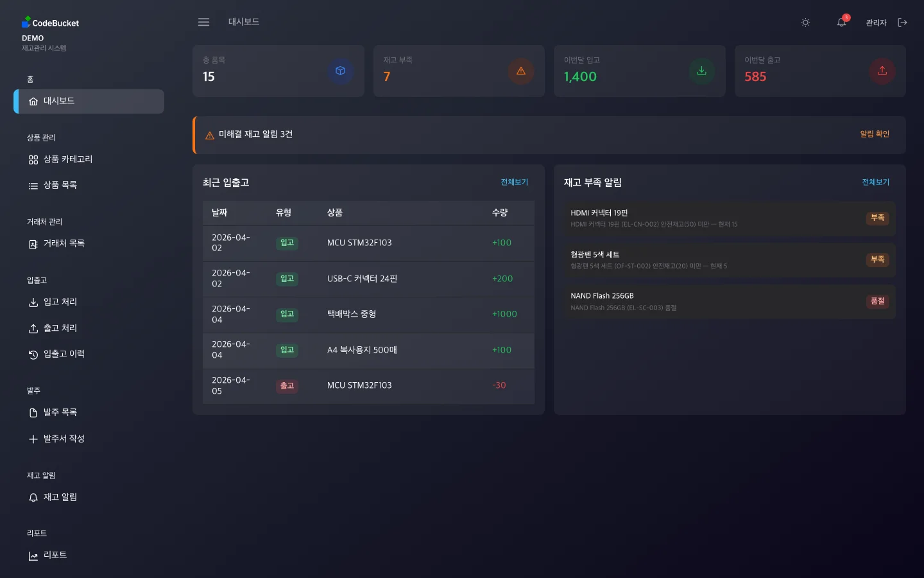Open 입고 처리 via the download icon

pyautogui.click(x=33, y=302)
